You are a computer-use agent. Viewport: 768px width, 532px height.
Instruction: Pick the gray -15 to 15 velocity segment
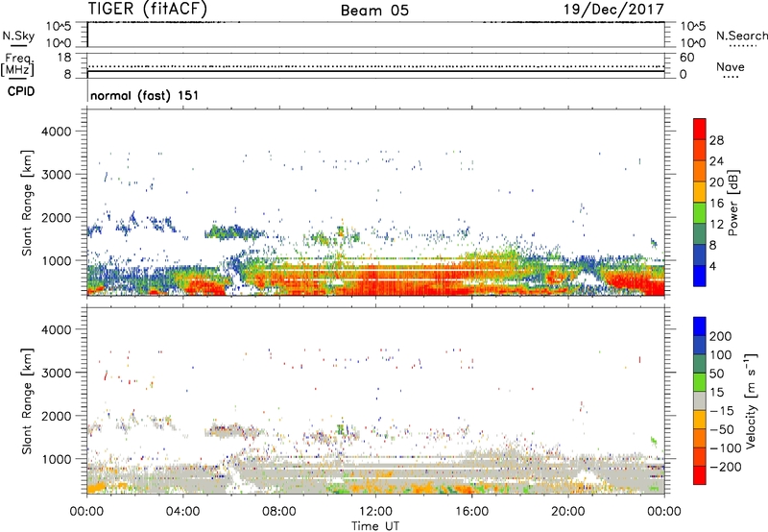(700, 401)
